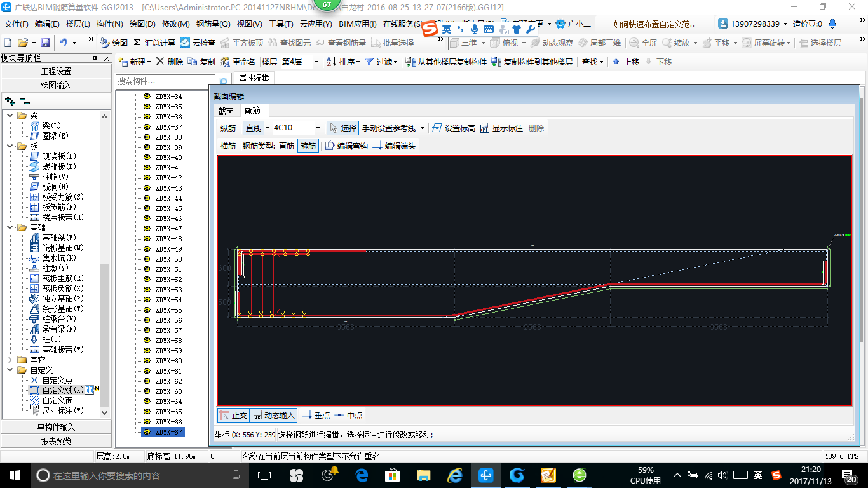Select 筏板基础(M) in the navigator tree
This screenshot has height=488, width=868.
[x=63, y=248]
